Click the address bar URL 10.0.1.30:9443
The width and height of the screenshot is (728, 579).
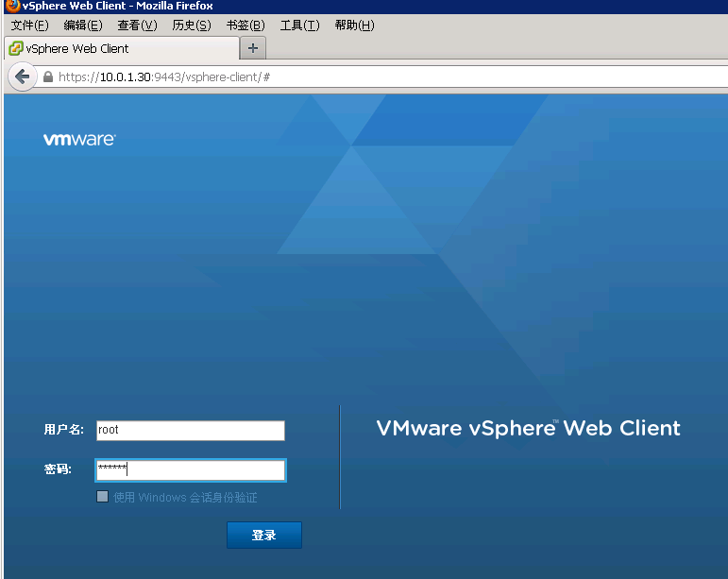click(164, 77)
